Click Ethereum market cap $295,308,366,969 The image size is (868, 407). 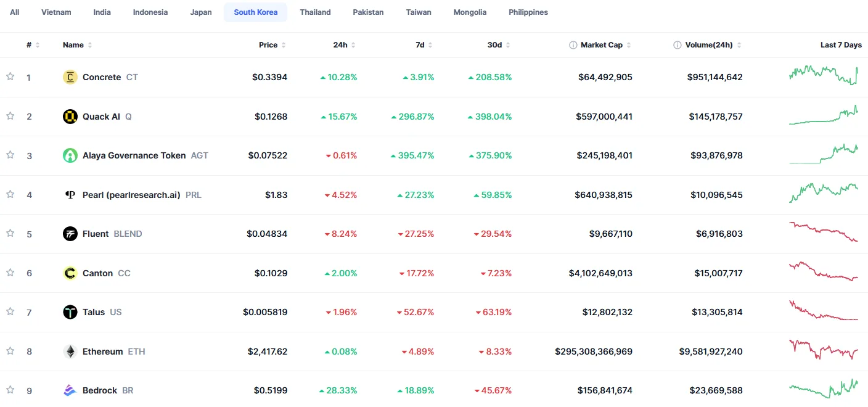594,351
